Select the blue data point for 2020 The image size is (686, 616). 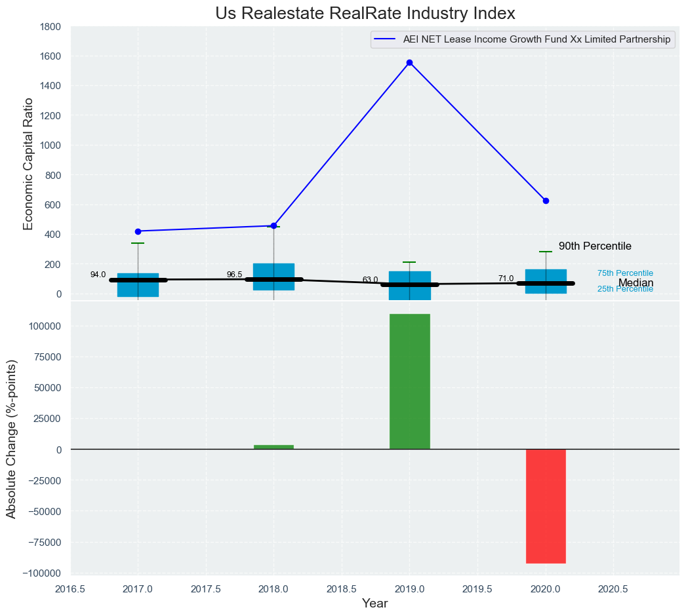click(546, 201)
